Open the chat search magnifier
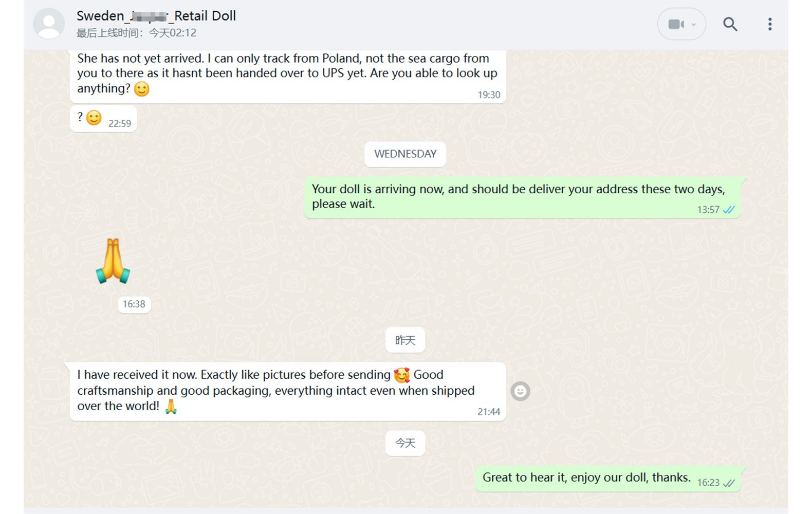Viewport: 812px width, 514px height. 730,24
